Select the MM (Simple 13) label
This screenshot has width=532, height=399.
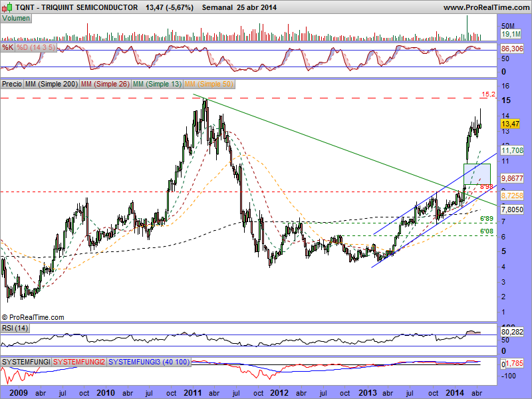[x=157, y=84]
